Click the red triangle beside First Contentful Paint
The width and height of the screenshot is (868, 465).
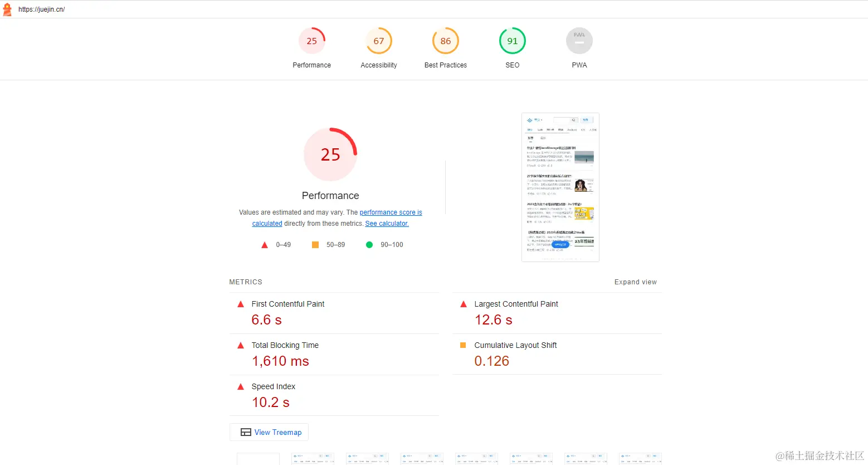pos(241,304)
